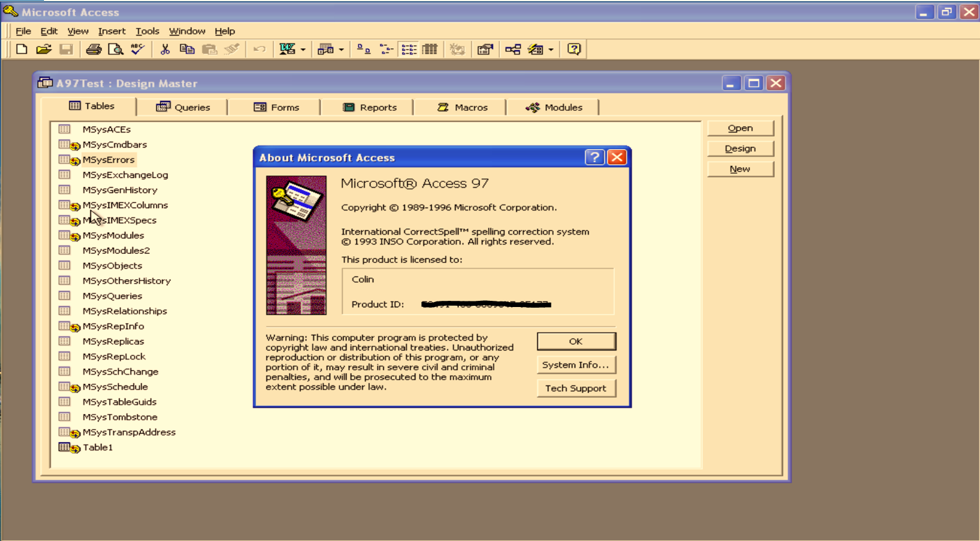Click the Design button in database window
Viewport: 980px width, 541px height.
tap(740, 149)
